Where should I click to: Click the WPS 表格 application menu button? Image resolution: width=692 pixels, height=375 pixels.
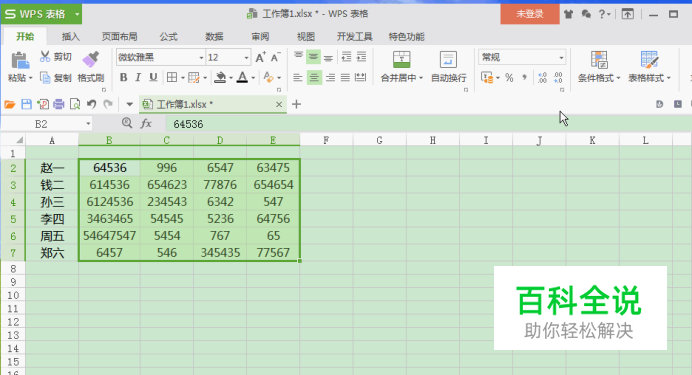pos(41,14)
